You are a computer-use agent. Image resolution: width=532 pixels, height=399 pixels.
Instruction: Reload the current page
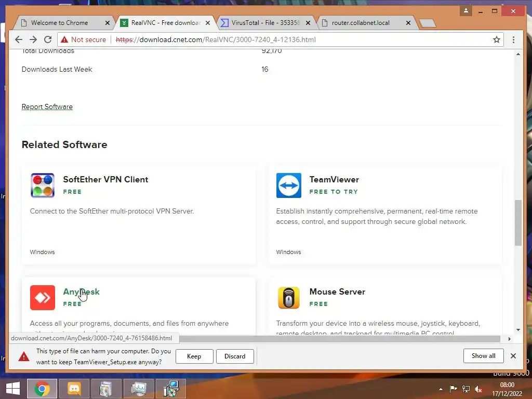click(48, 39)
